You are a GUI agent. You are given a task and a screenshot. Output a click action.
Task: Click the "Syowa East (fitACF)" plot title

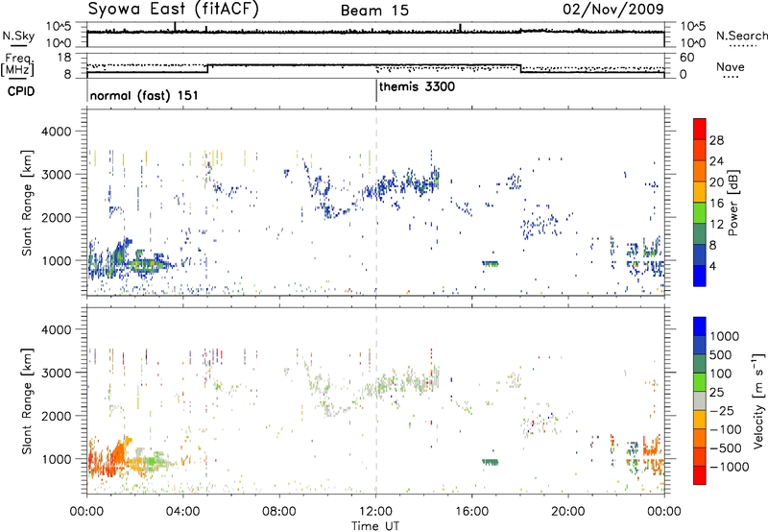point(174,10)
